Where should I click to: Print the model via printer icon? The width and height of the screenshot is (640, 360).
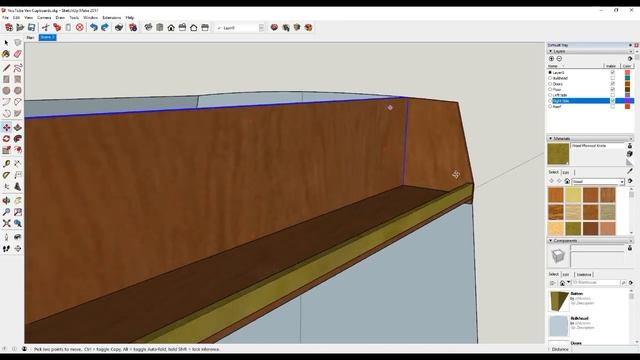pyautogui.click(x=119, y=27)
